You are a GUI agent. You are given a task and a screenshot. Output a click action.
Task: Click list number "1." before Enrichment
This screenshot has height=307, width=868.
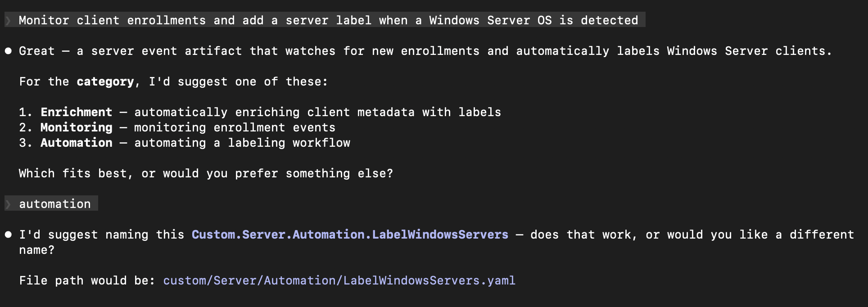[x=26, y=112]
